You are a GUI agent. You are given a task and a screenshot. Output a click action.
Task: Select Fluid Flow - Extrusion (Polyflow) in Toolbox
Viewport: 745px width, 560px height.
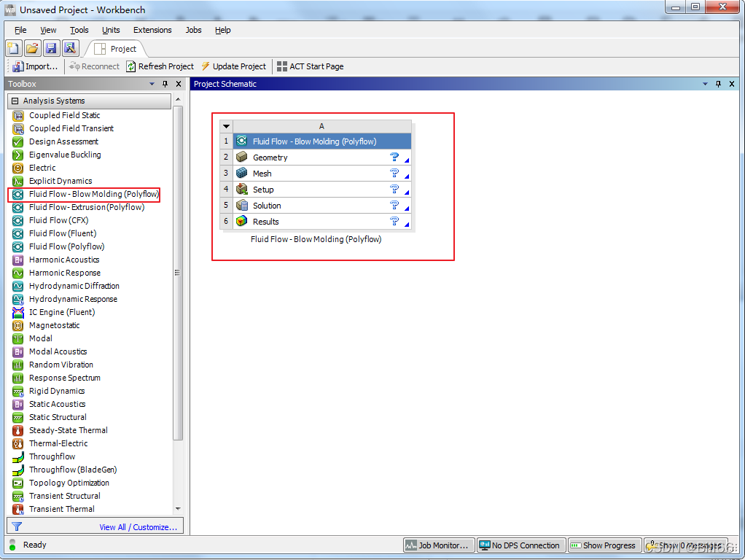pos(87,207)
